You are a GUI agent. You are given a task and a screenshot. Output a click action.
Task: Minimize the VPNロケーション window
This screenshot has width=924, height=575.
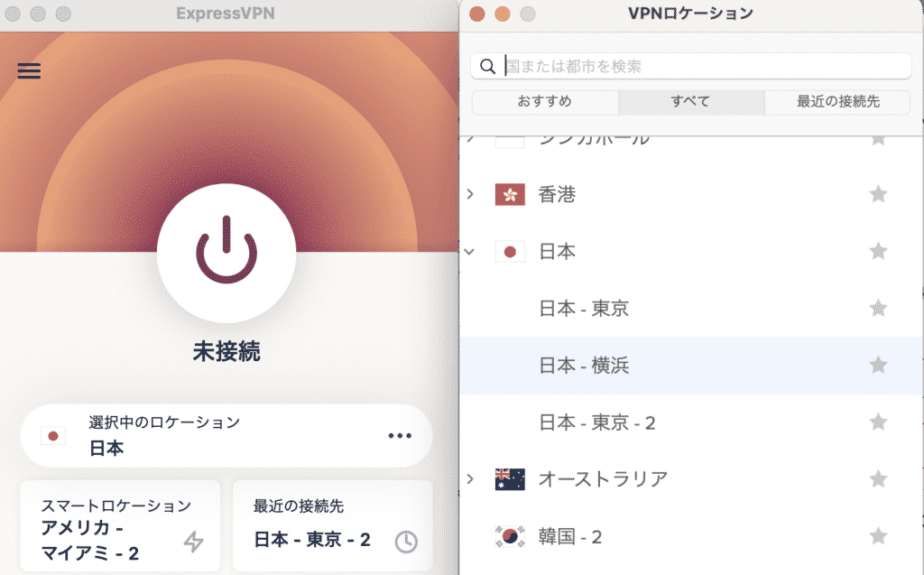[x=502, y=14]
